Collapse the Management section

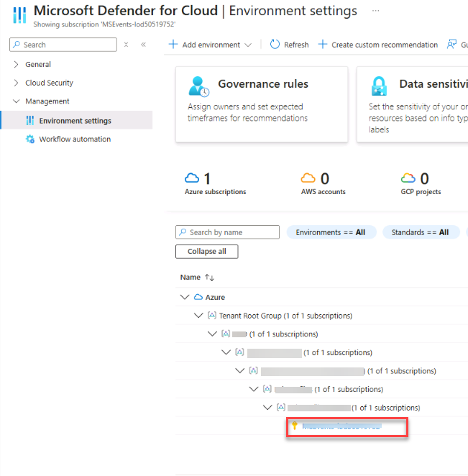16,101
